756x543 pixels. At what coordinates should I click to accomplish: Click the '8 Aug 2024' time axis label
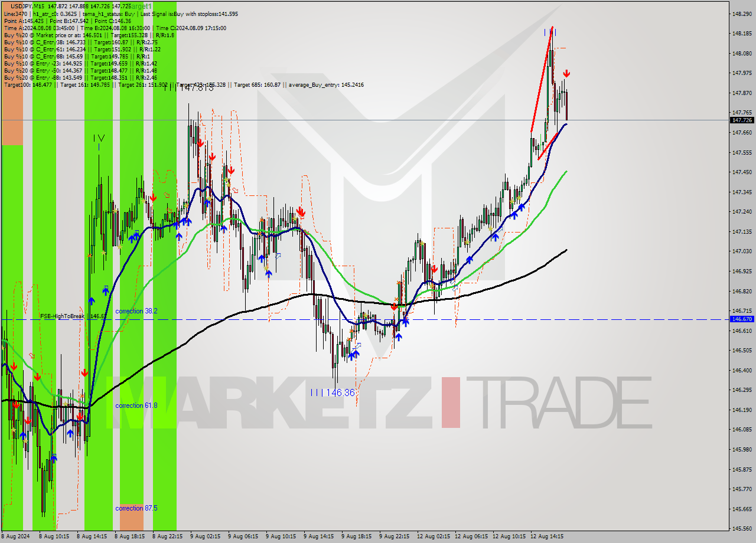click(x=15, y=537)
